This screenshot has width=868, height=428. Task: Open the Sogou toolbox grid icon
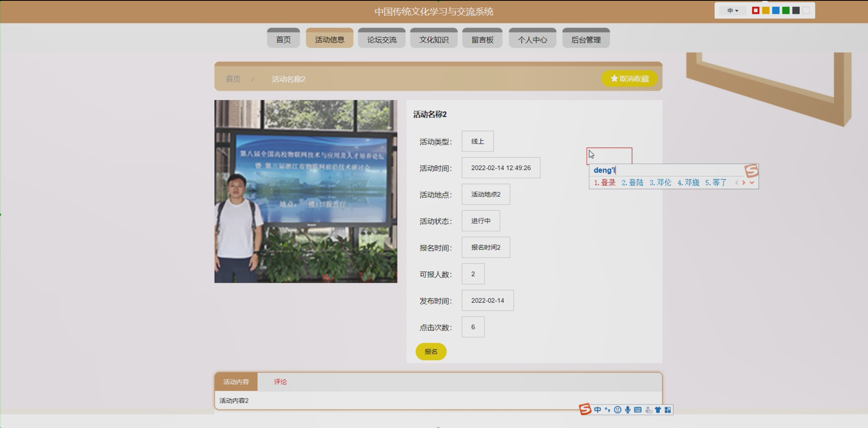pyautogui.click(x=668, y=410)
